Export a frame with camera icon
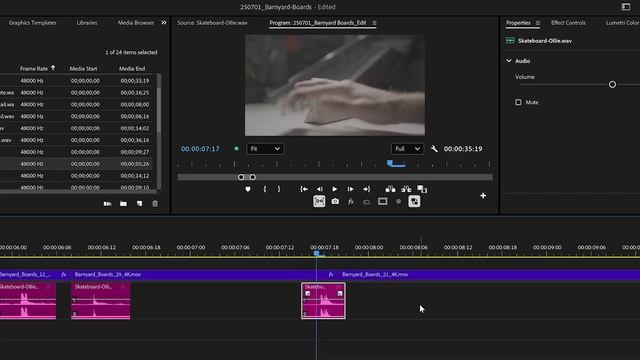 335,201
